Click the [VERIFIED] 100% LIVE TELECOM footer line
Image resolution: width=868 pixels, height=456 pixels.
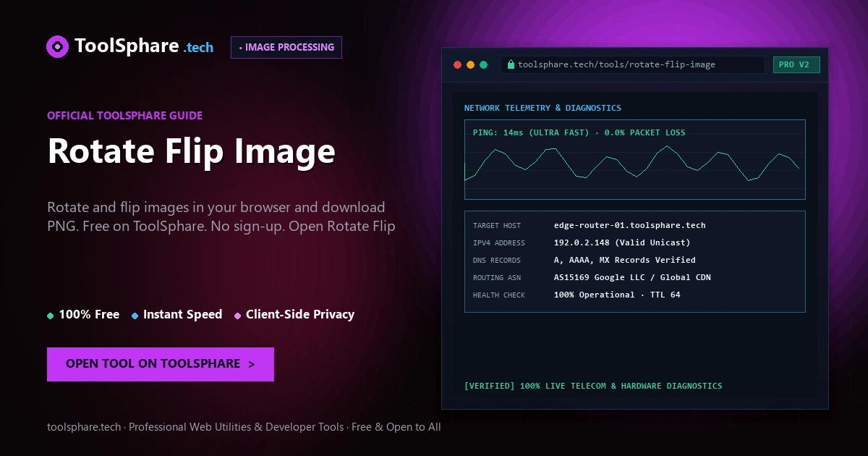[x=593, y=386]
